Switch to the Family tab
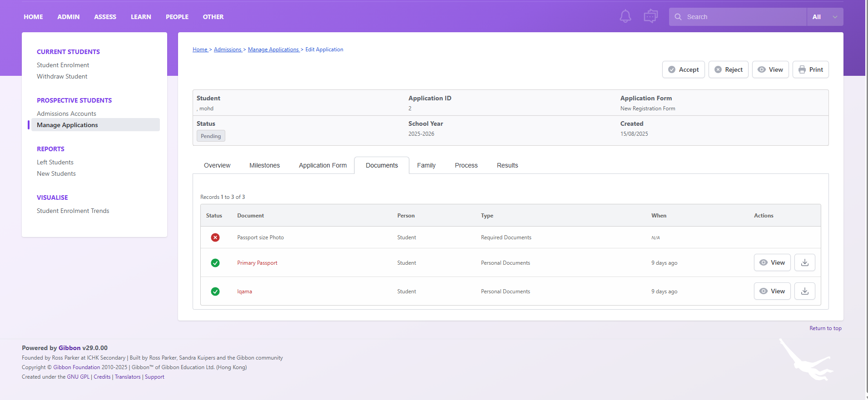The width and height of the screenshot is (868, 400). click(426, 165)
